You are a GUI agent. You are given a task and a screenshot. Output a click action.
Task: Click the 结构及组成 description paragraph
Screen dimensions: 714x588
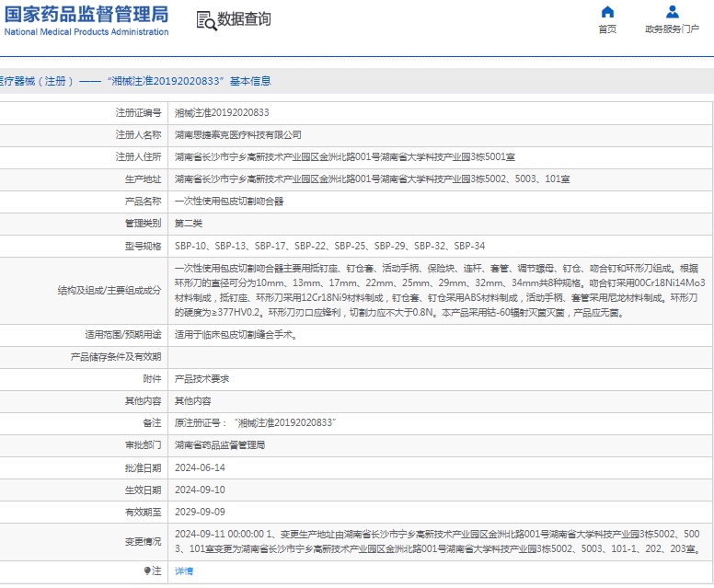[440, 290]
